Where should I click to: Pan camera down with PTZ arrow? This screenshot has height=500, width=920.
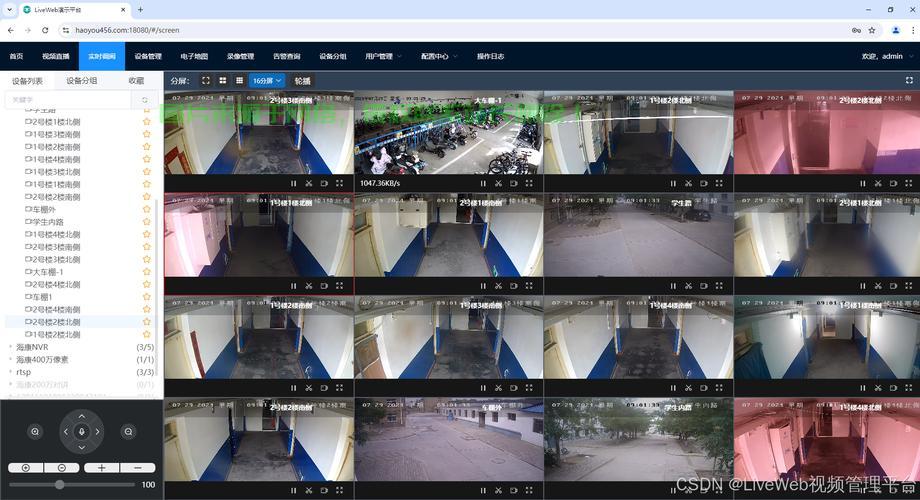pyautogui.click(x=82, y=447)
